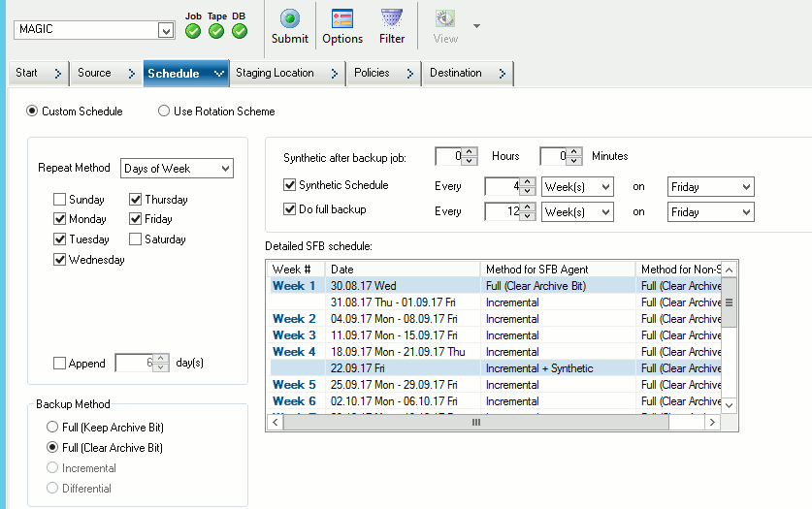Increase the Synthetic after backup Minutes value
The width and height of the screenshot is (812, 509).
(x=573, y=152)
